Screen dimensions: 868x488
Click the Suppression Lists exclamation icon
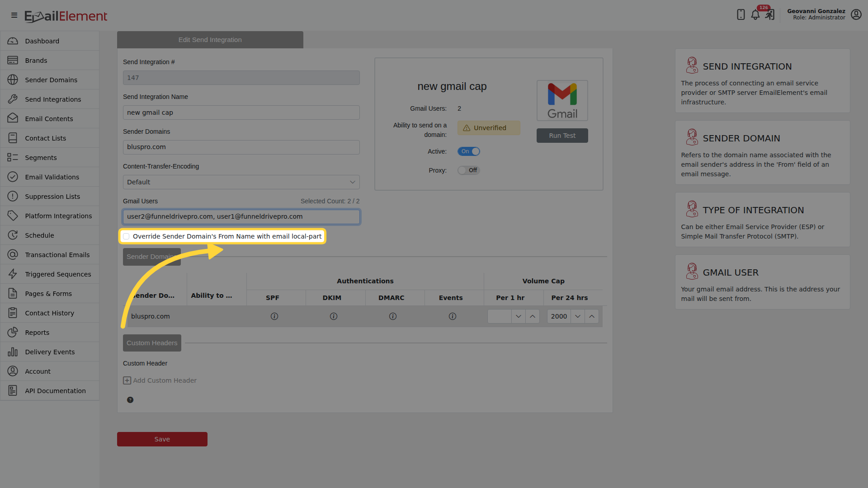click(13, 196)
